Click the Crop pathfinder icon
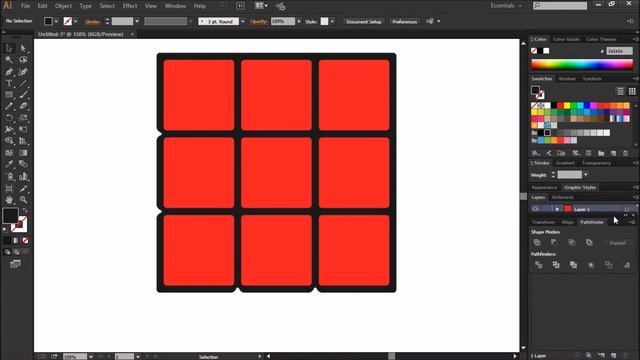The width and height of the screenshot is (640, 360). (591, 265)
